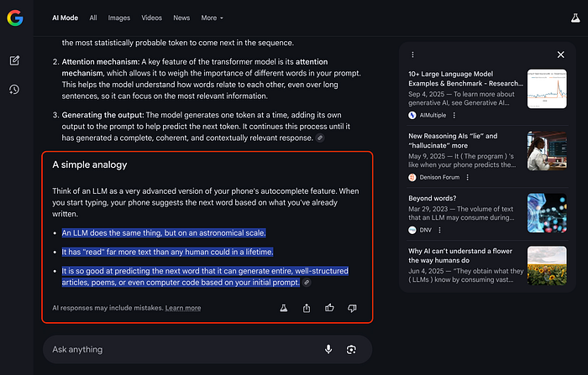588x375 pixels.
Task: Click the 'A simple analogy' heading
Action: (90, 164)
